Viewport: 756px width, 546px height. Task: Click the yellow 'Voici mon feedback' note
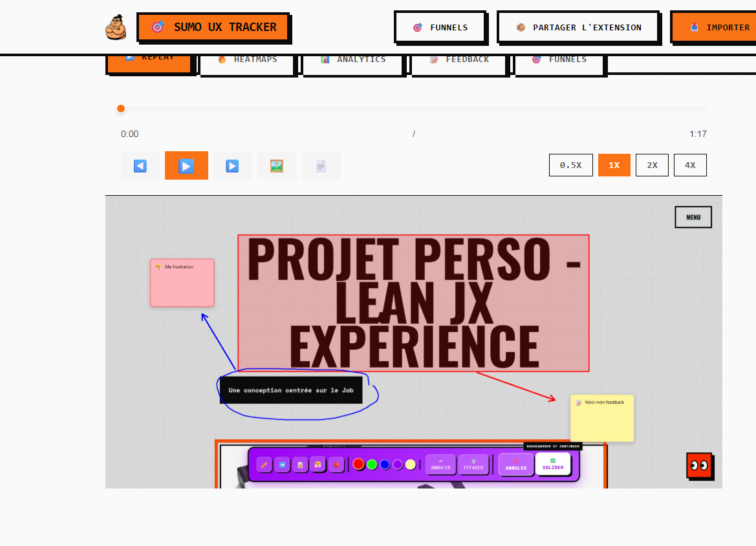coord(602,419)
